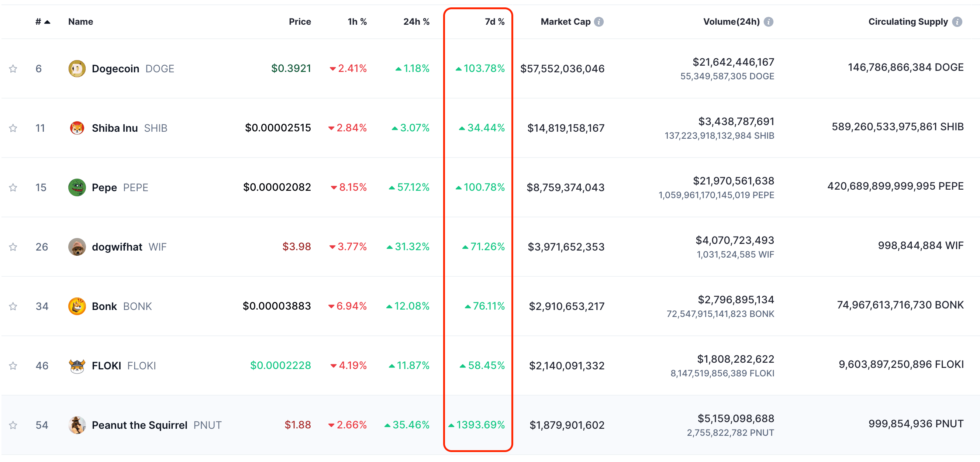
Task: Sort the table by Price column
Action: (300, 22)
